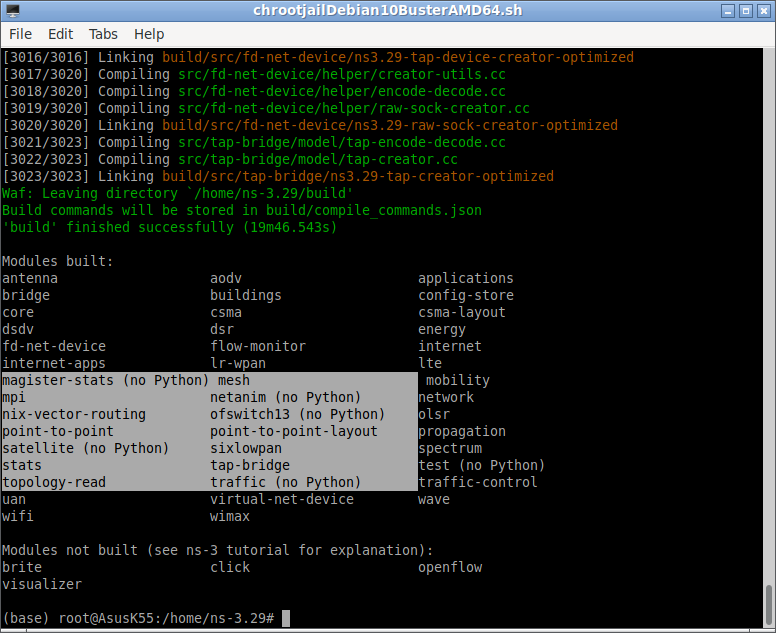Open the Help menu

coord(149,34)
